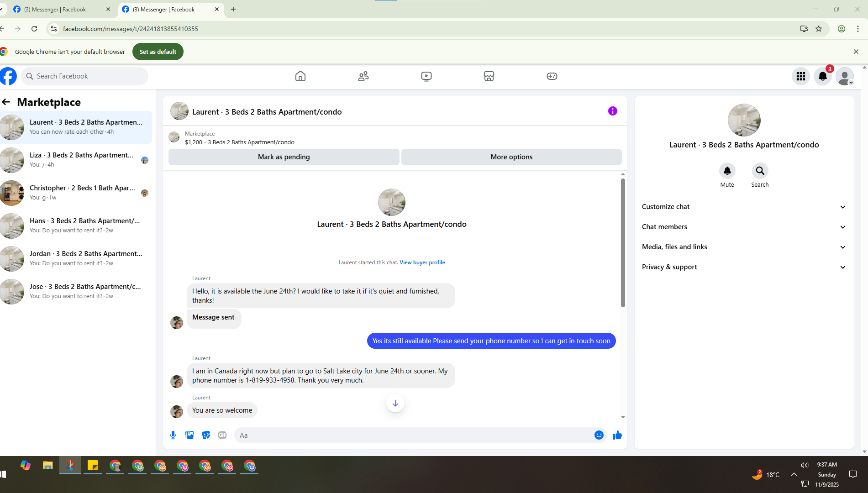This screenshot has height=493, width=868.
Task: Search in conversation with magnifier icon
Action: point(760,171)
